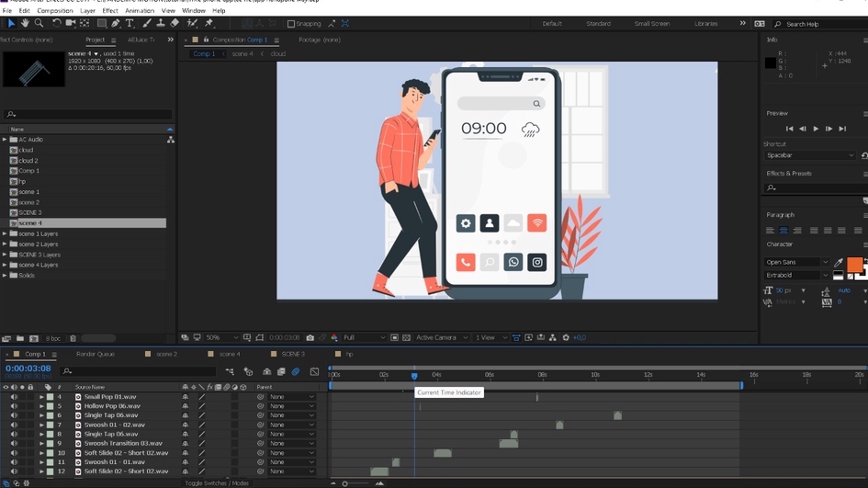Mute the Swoosh 01 - 02.wav layer

(14, 425)
